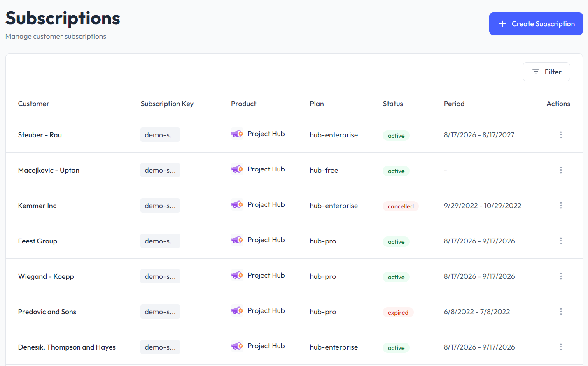Image resolution: width=588 pixels, height=366 pixels.
Task: Open actions menu for Wiegand - Koepp
Action: tap(561, 276)
